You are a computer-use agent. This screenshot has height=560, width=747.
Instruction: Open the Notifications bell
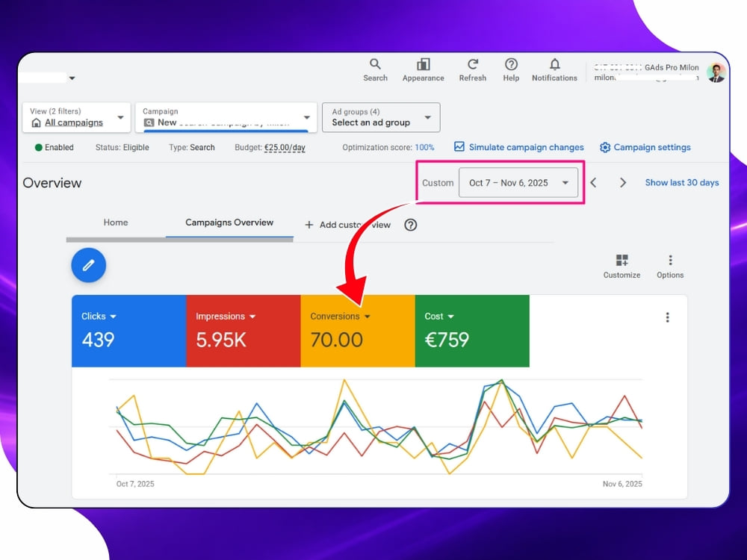[x=554, y=70]
